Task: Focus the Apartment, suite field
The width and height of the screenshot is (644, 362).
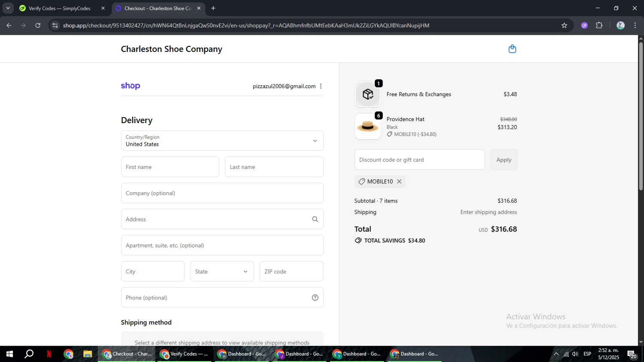Action: (222, 245)
